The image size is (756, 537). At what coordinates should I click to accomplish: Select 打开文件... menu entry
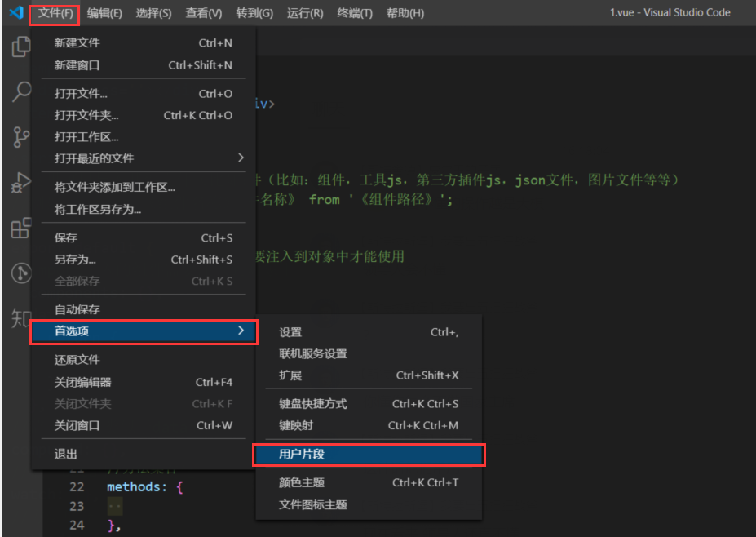[x=144, y=94]
